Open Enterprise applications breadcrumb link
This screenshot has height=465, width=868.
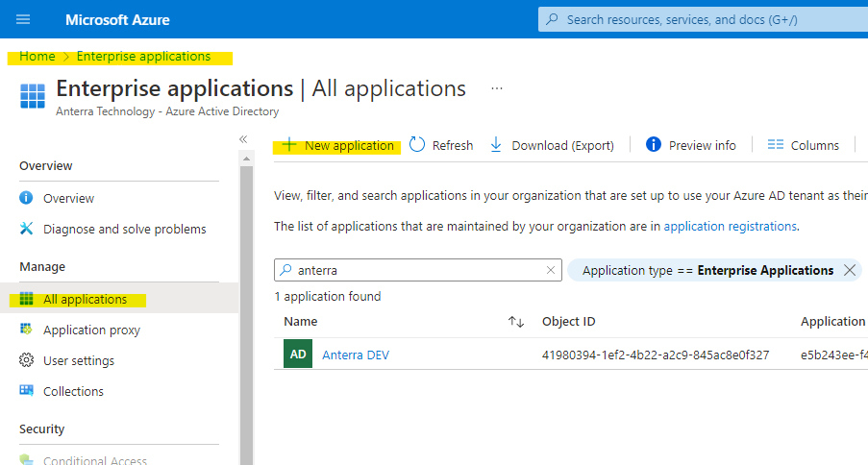(143, 57)
